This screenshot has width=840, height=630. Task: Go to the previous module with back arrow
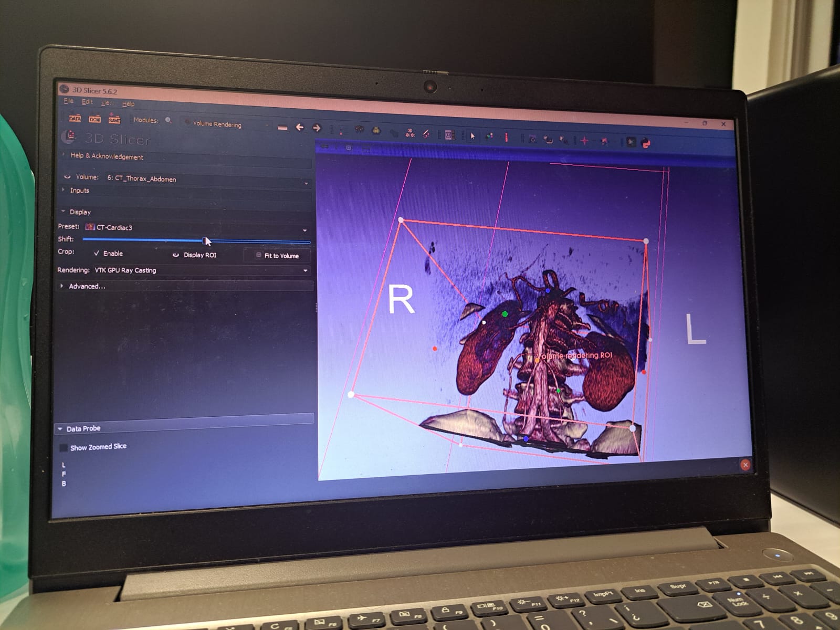pos(300,128)
